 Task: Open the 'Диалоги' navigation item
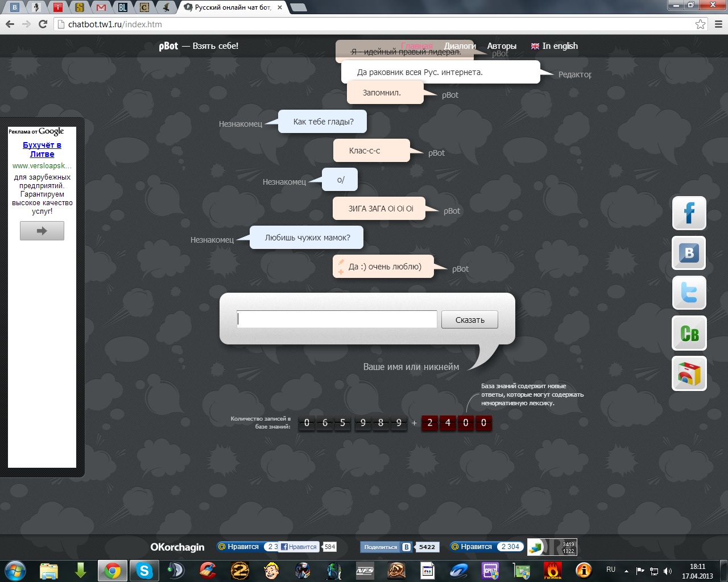(460, 46)
